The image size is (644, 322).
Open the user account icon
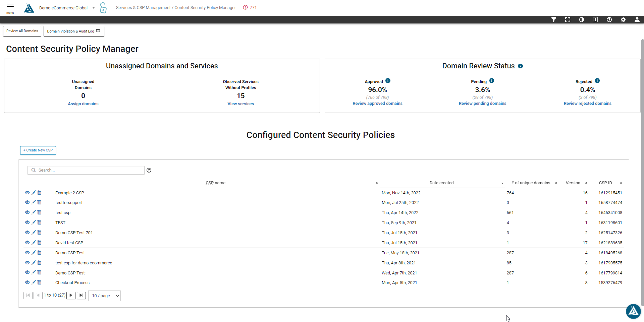(x=637, y=20)
